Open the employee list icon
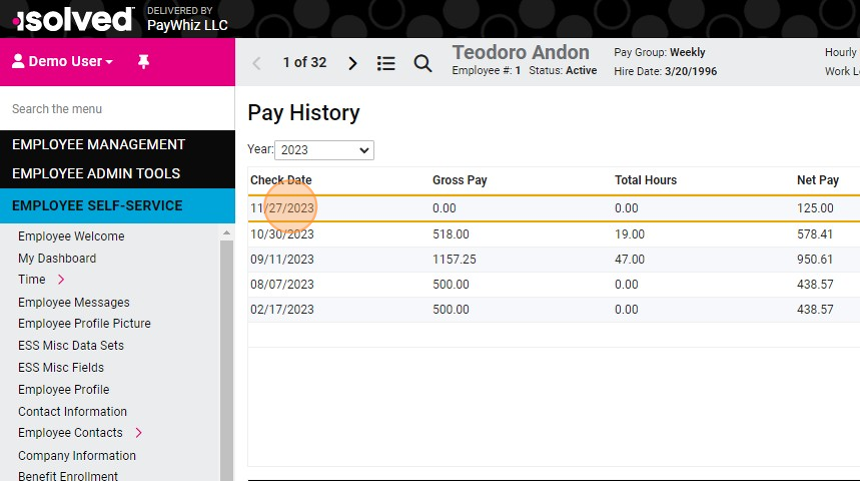This screenshot has width=860, height=481. 386,63
